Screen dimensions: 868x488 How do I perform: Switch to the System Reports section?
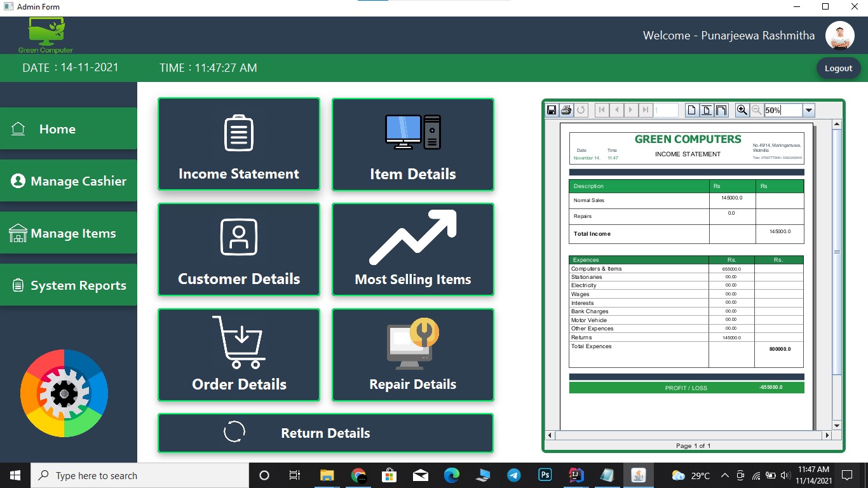pyautogui.click(x=69, y=285)
